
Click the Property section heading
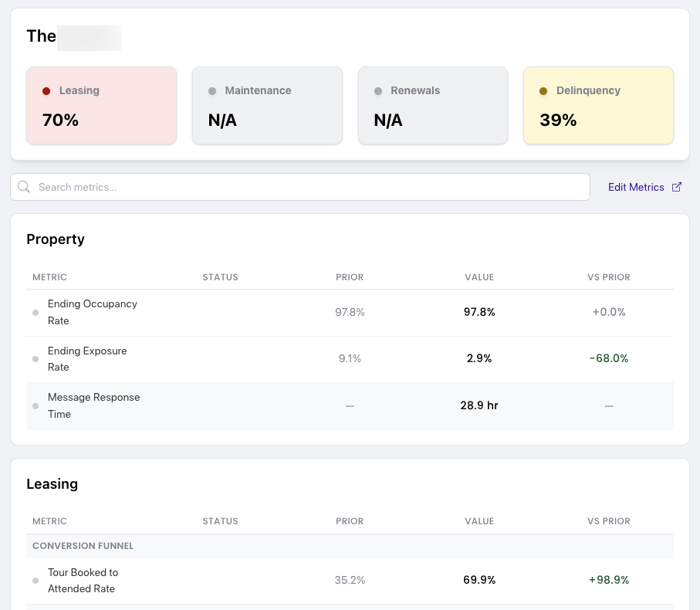pyautogui.click(x=56, y=239)
